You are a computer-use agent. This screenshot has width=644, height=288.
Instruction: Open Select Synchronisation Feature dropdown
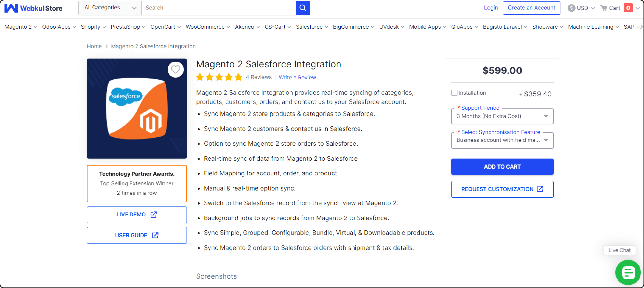(502, 140)
